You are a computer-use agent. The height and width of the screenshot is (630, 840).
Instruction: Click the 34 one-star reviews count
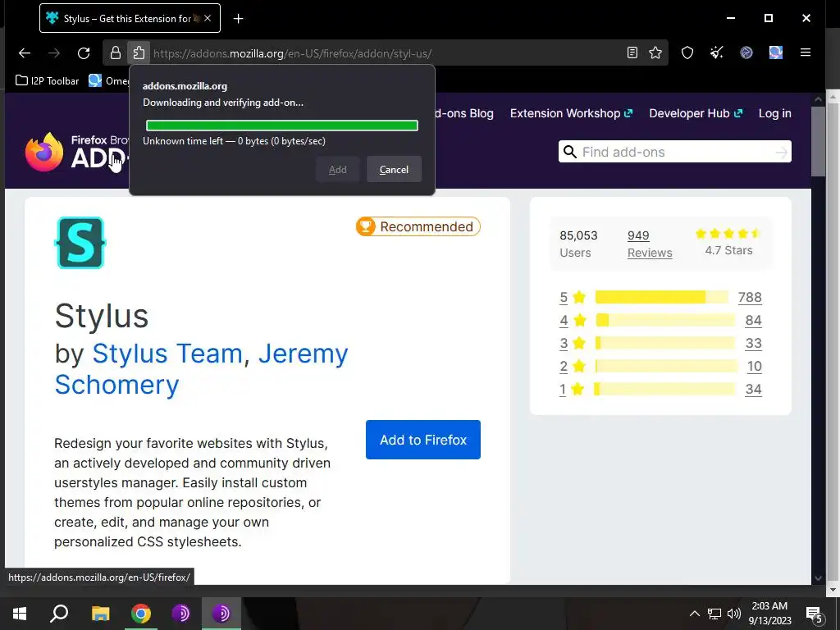pos(753,390)
